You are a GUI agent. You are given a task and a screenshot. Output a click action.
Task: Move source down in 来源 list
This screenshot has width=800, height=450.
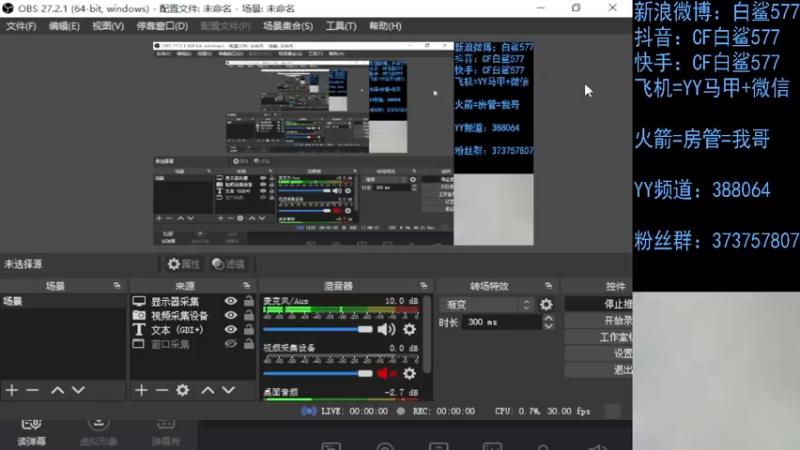(x=228, y=390)
